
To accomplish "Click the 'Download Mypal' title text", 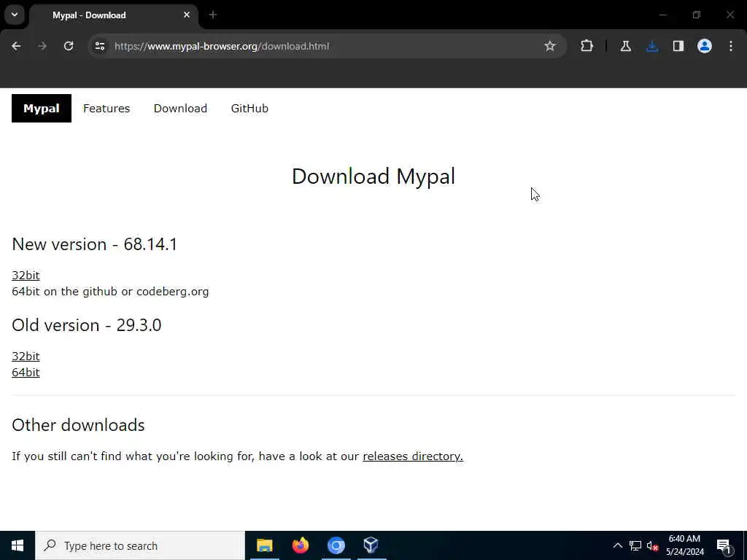I will pos(373,176).
